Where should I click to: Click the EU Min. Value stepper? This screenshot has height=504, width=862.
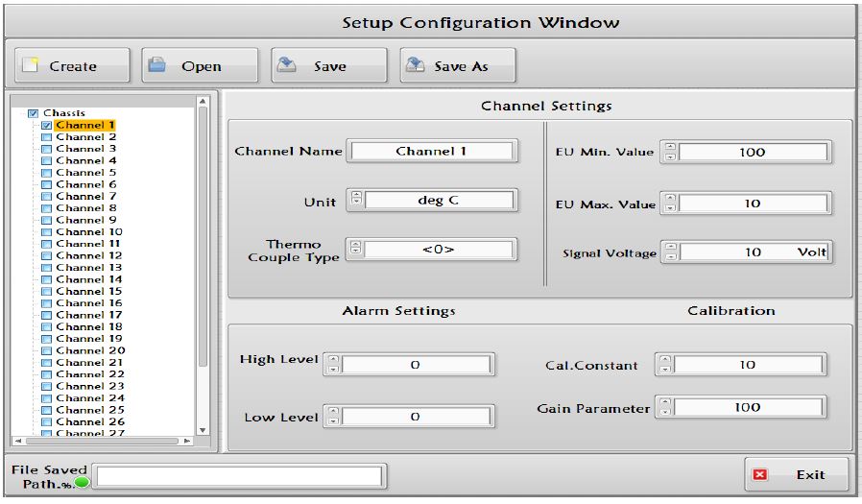pyautogui.click(x=670, y=152)
